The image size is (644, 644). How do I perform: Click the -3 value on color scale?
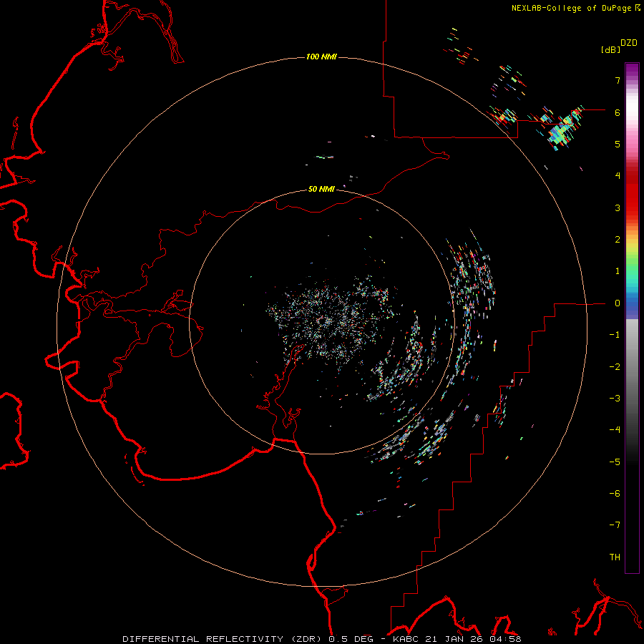pos(615,399)
